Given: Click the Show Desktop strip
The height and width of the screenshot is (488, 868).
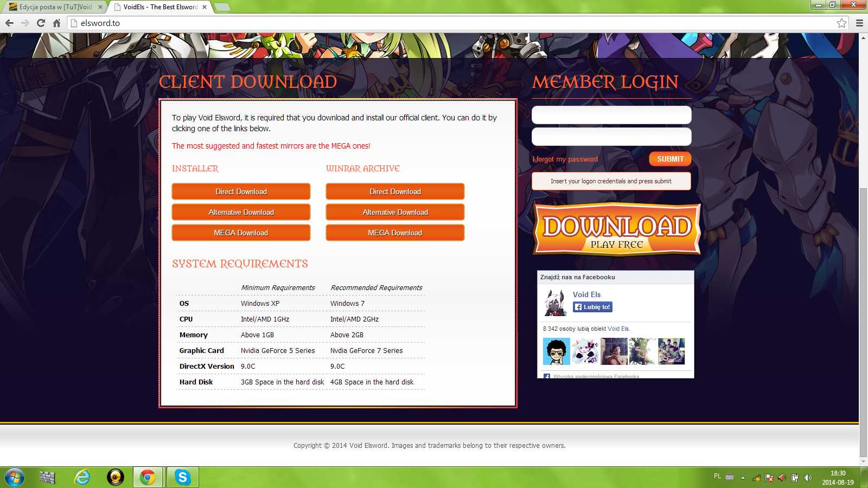Looking at the screenshot, I should coord(864,477).
